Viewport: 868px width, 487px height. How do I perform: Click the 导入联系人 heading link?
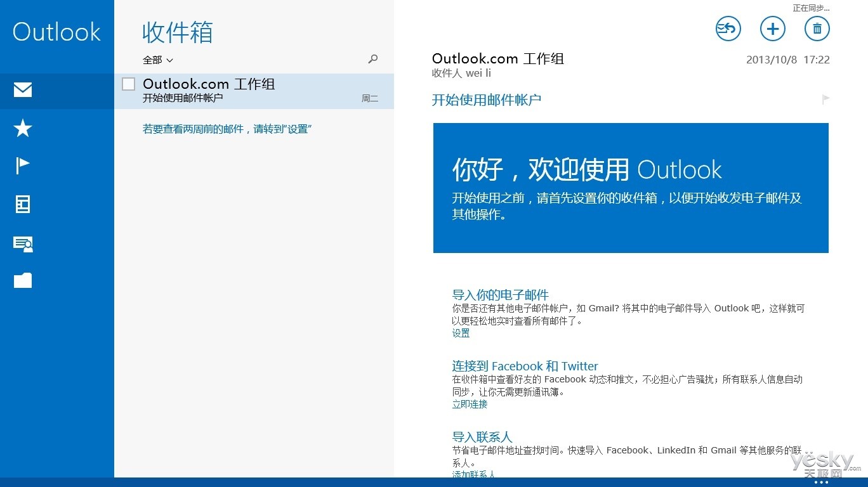coord(482,437)
